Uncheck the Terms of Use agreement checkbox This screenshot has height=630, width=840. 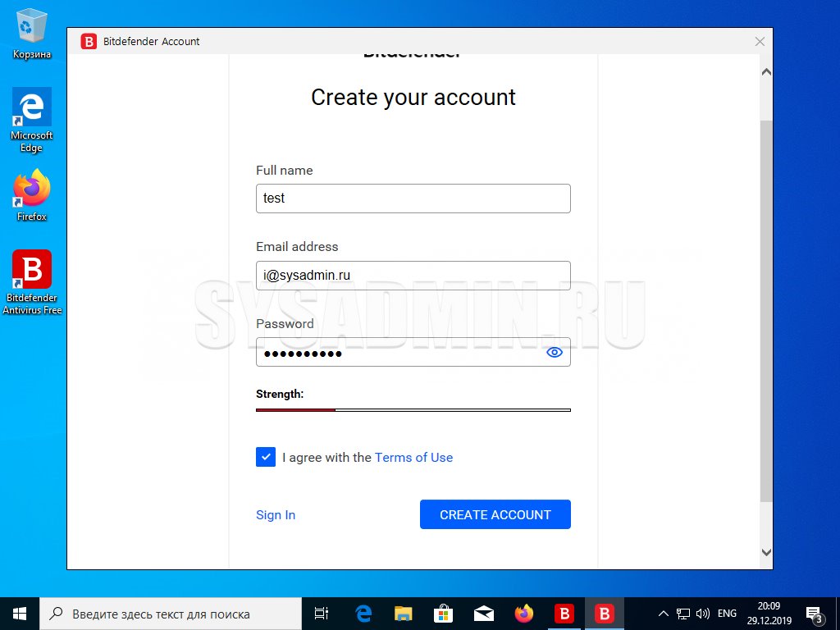266,457
